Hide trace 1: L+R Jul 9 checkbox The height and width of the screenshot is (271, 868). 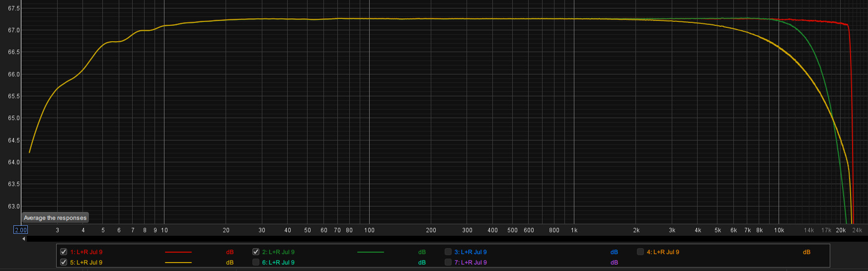pyautogui.click(x=64, y=252)
